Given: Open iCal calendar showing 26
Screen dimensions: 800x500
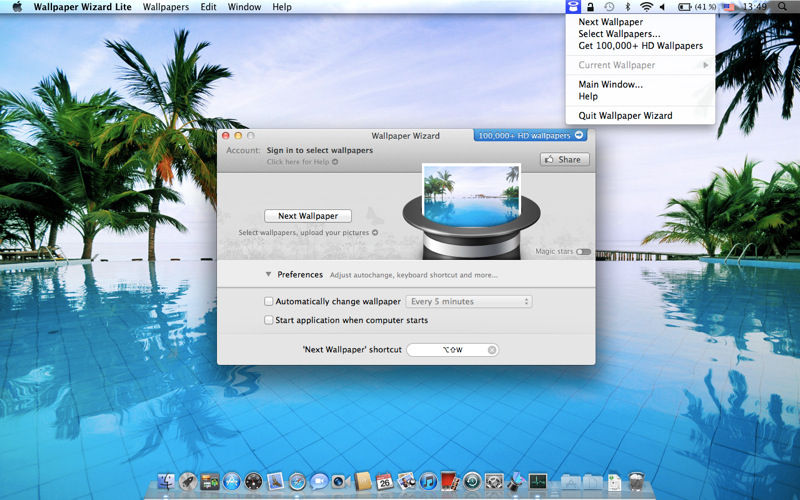Looking at the screenshot, I should coord(384,481).
